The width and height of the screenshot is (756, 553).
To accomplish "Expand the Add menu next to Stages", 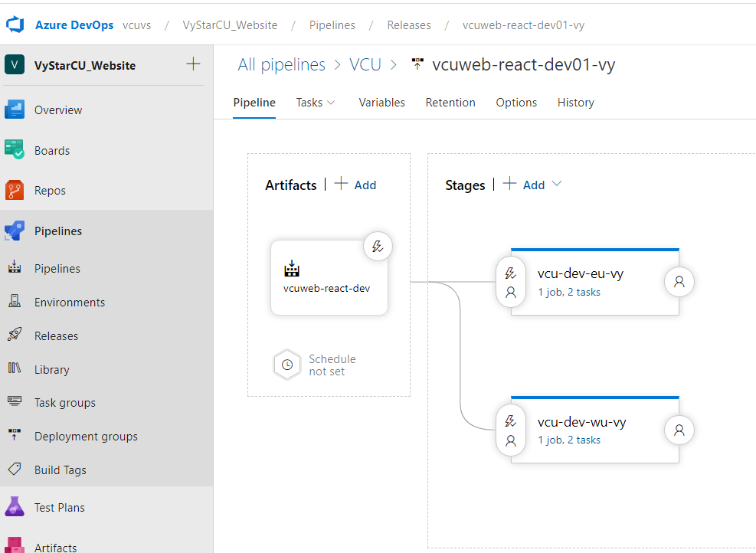I will coord(557,185).
